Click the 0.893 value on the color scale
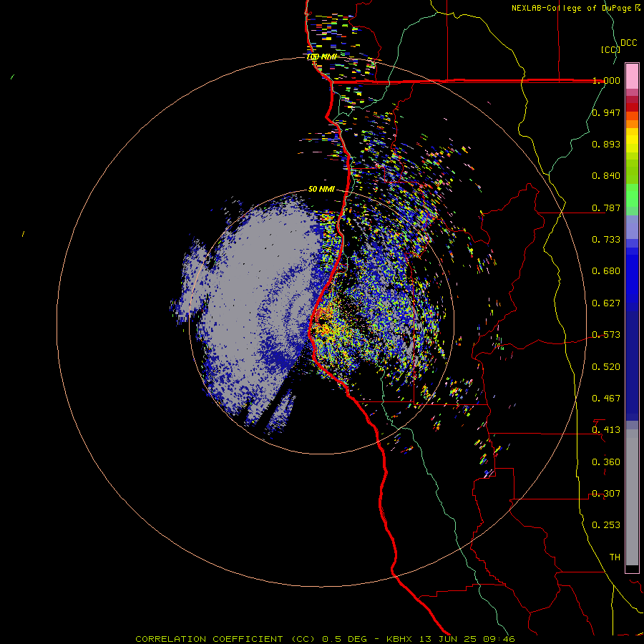The height and width of the screenshot is (644, 644). [x=606, y=144]
